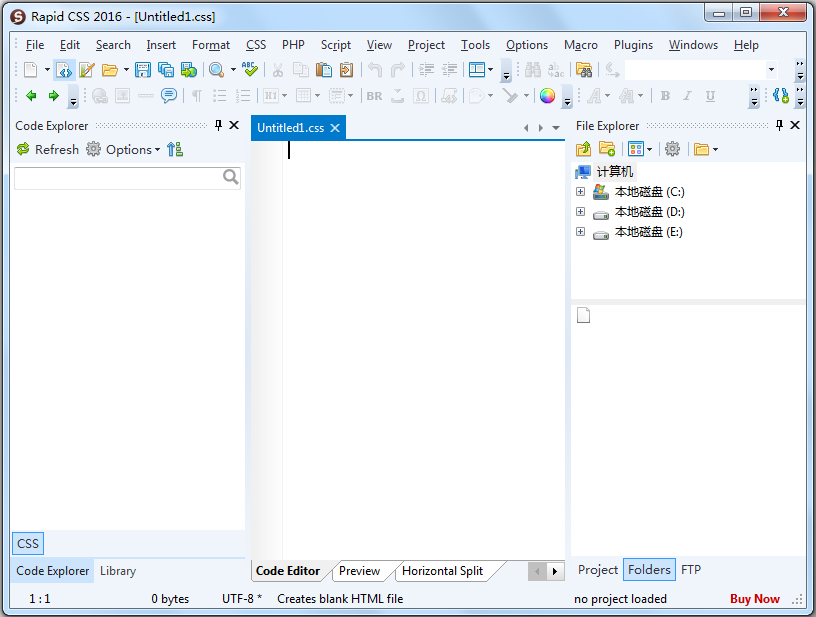Screen dimensions: 816x617
Task: Expand the 本地磁盘 (C:) drive node
Action: (580, 191)
